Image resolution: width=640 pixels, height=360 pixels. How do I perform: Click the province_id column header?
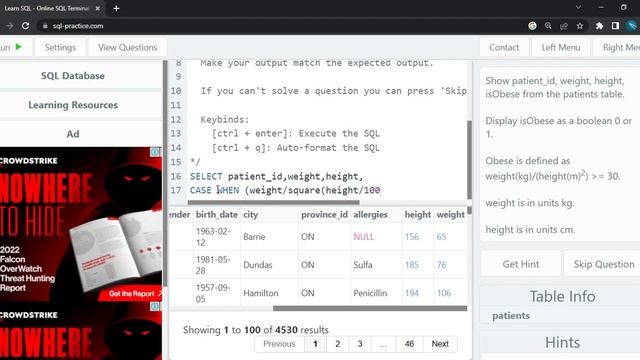point(324,215)
